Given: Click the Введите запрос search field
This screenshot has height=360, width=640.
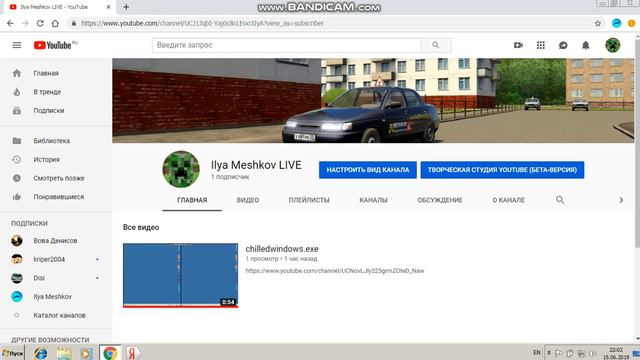Looking at the screenshot, I should point(287,45).
